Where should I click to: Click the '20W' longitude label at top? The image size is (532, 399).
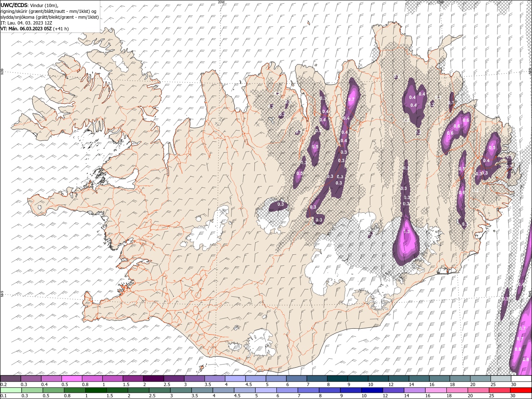click(221, 2)
